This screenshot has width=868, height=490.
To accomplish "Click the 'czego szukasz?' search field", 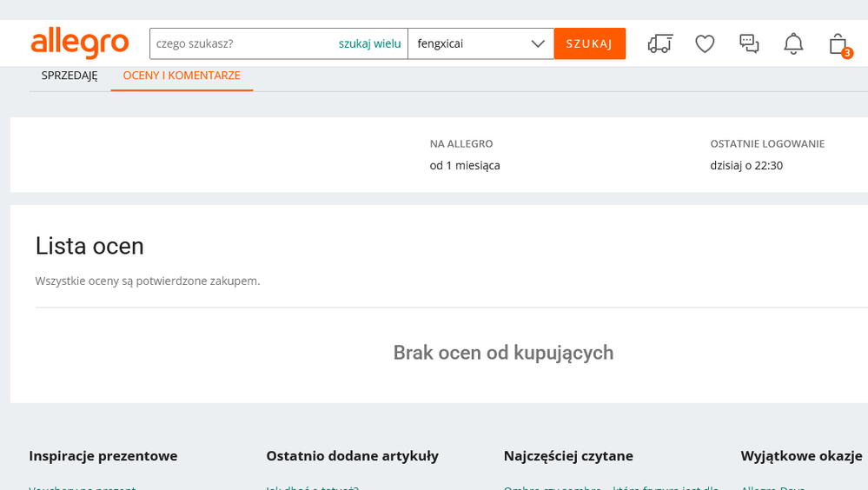I will pos(243,43).
